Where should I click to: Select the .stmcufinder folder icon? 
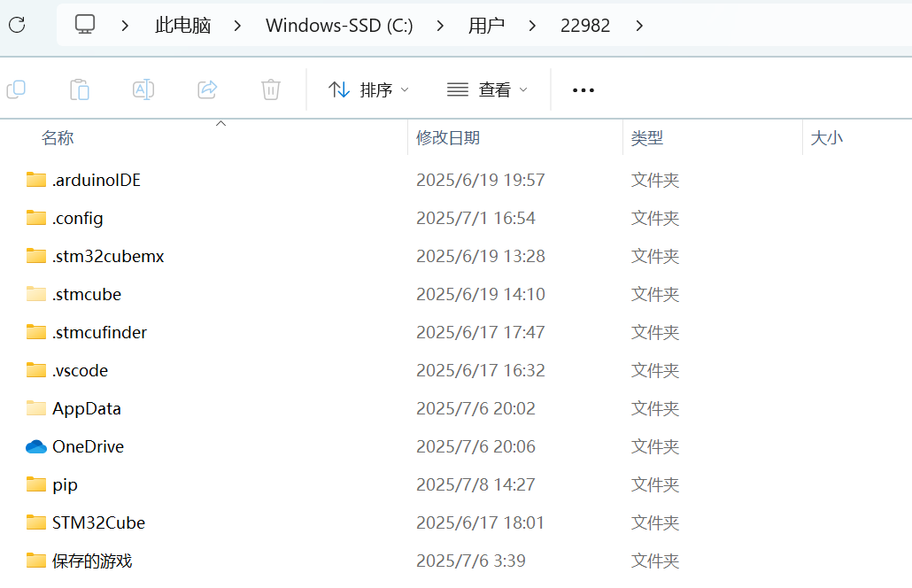(36, 332)
